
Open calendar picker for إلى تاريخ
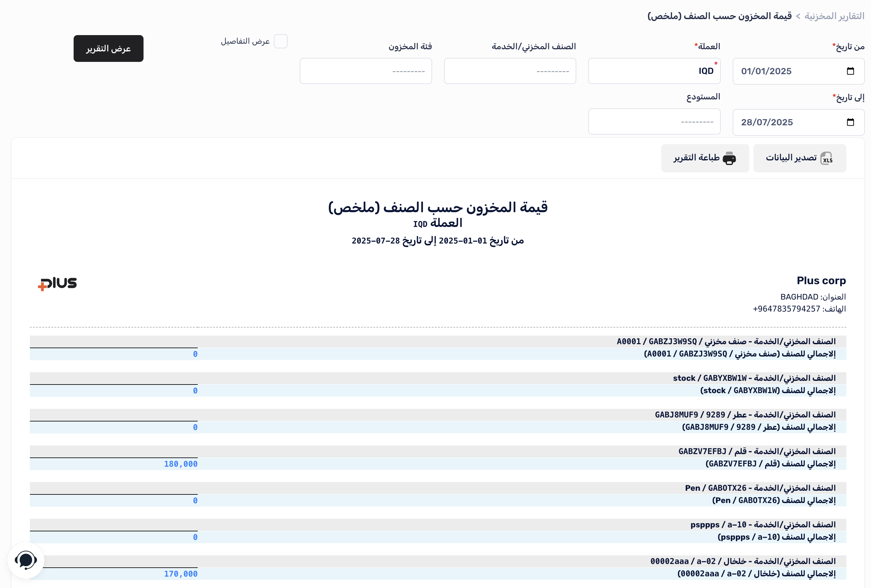point(850,122)
